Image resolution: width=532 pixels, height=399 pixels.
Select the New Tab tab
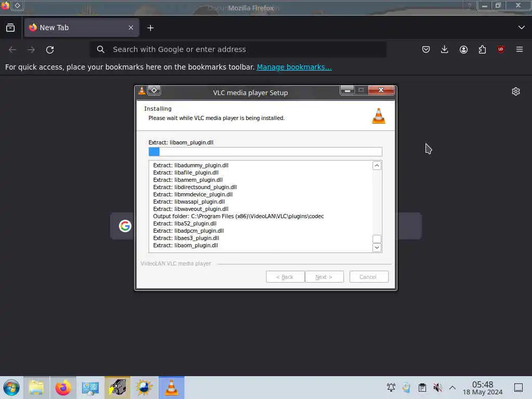[82, 28]
